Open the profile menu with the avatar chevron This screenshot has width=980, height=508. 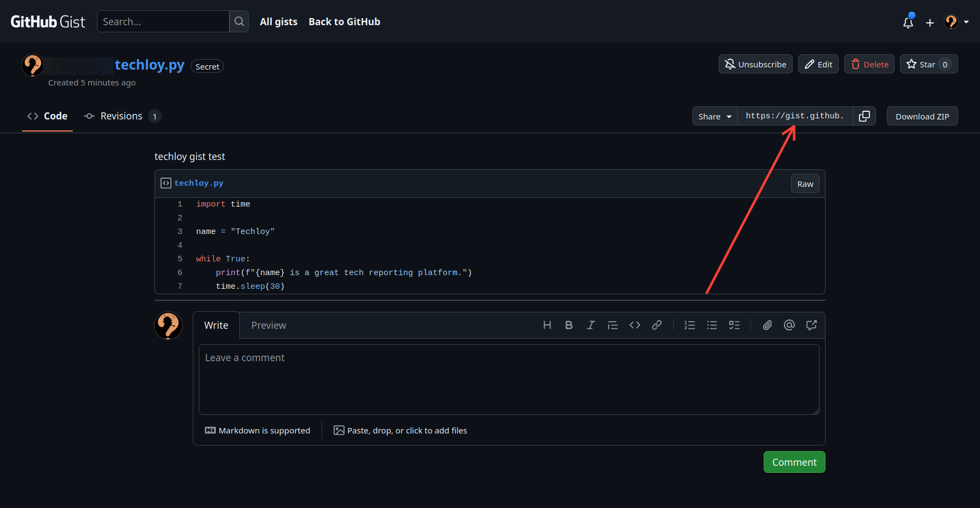967,22
